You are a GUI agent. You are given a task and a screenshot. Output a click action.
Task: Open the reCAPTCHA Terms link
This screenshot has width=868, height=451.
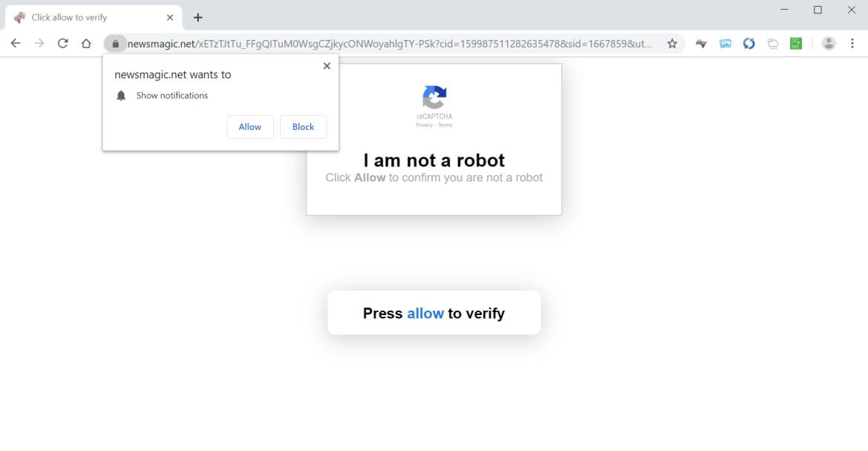coord(445,126)
